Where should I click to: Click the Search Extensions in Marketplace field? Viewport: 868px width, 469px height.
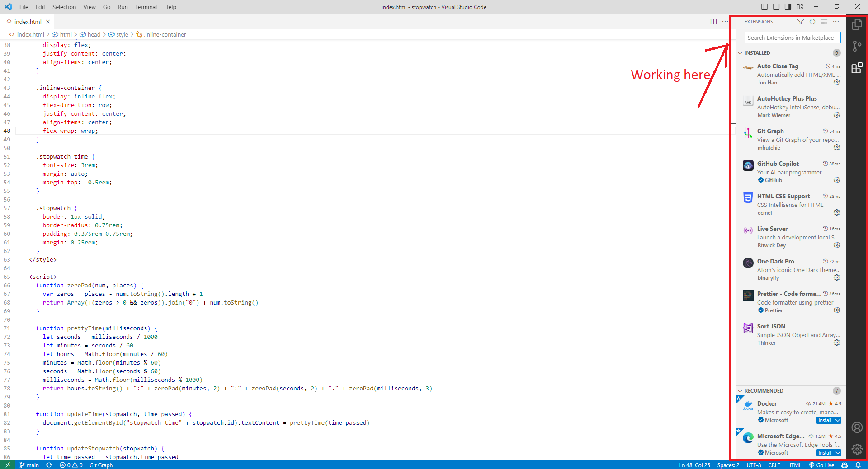pos(792,38)
